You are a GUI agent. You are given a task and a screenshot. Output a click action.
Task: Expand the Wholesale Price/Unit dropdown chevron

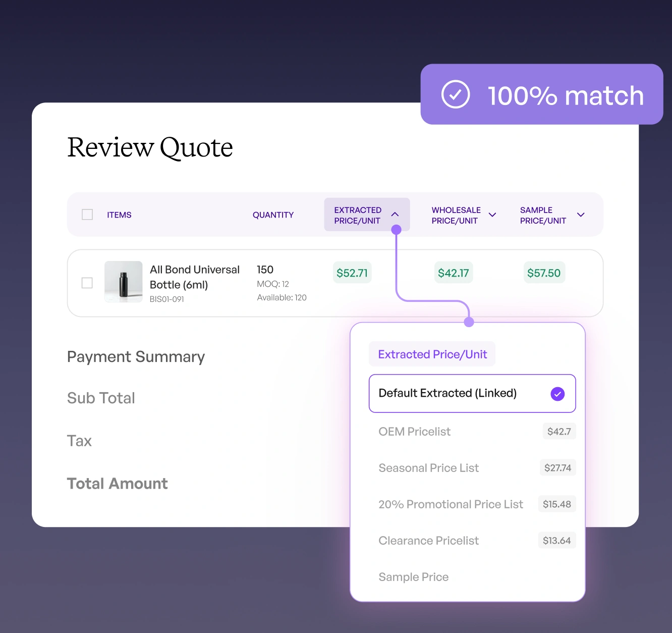[492, 215]
